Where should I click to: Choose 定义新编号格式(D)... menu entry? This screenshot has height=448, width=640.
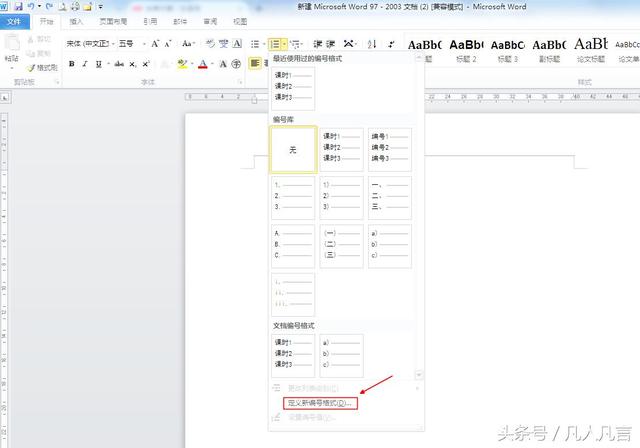click(x=320, y=403)
